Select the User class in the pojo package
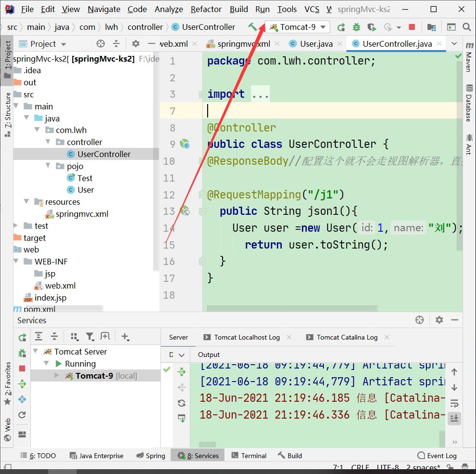The width and height of the screenshot is (476, 474). click(x=86, y=190)
